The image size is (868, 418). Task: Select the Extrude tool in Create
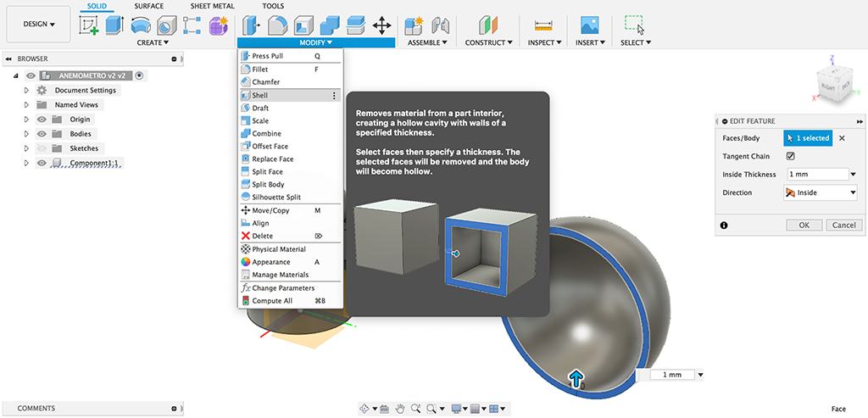(114, 25)
